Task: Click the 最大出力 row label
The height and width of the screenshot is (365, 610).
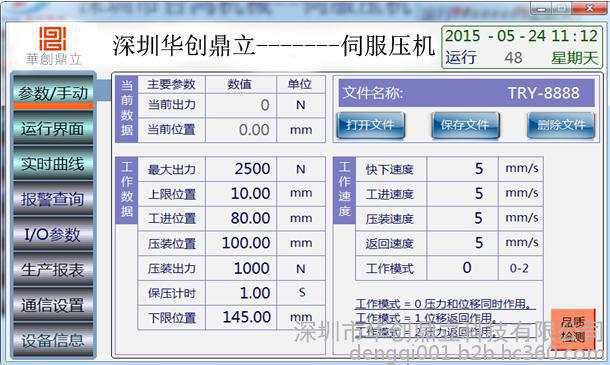Action: (x=171, y=170)
